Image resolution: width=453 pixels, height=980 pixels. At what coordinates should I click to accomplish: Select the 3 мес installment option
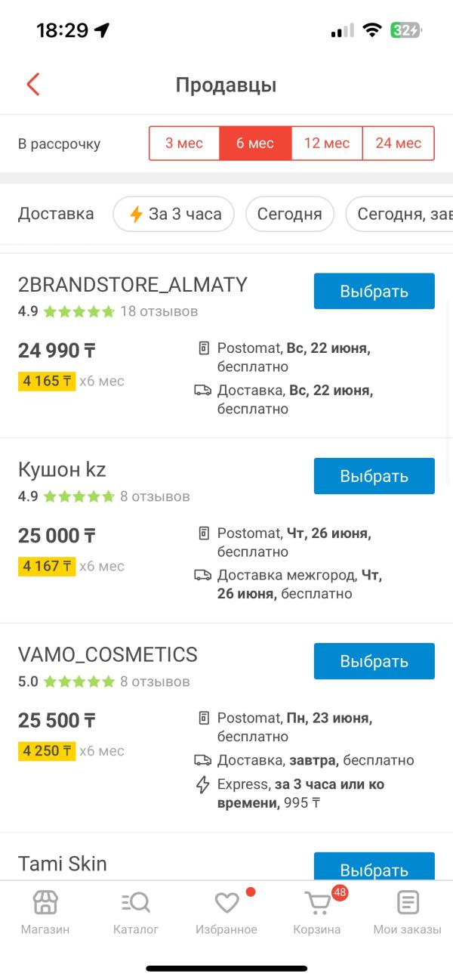[184, 144]
